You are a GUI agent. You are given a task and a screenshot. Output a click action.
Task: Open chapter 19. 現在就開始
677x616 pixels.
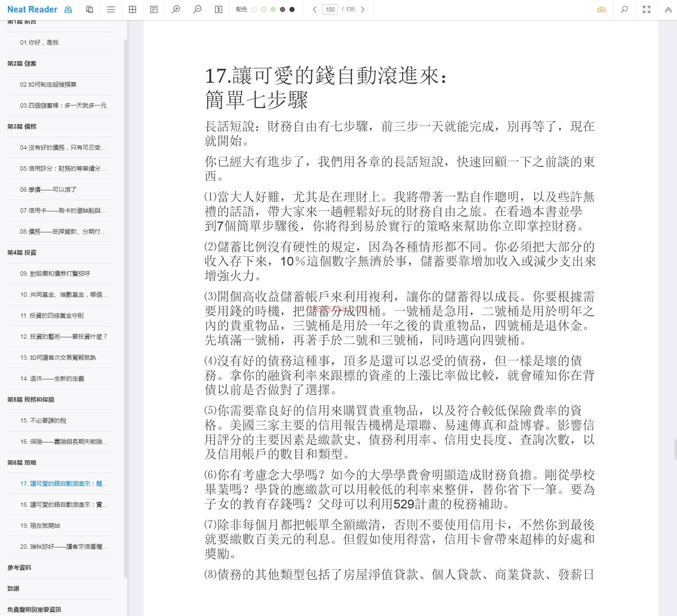coord(59,526)
